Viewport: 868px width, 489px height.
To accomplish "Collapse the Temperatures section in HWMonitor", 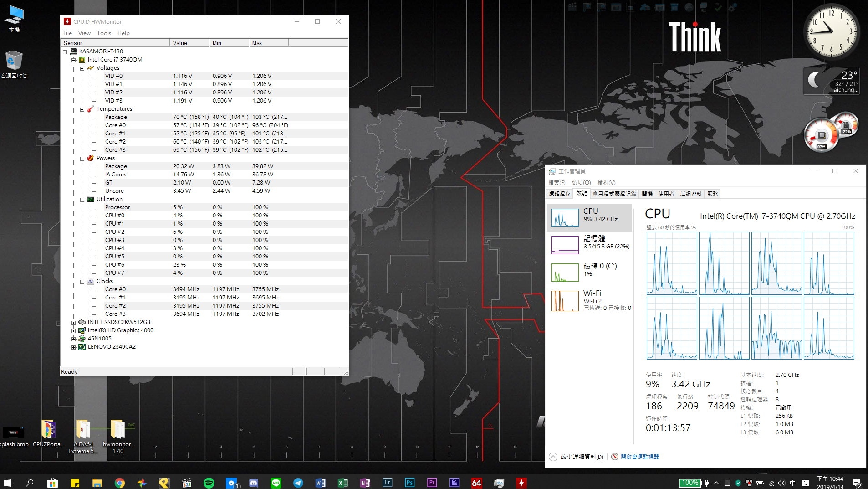I will click(82, 109).
